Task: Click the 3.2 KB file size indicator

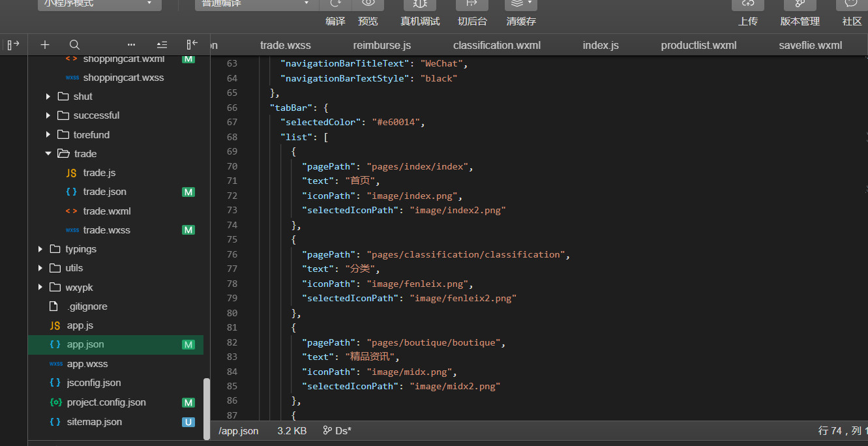Action: click(292, 431)
